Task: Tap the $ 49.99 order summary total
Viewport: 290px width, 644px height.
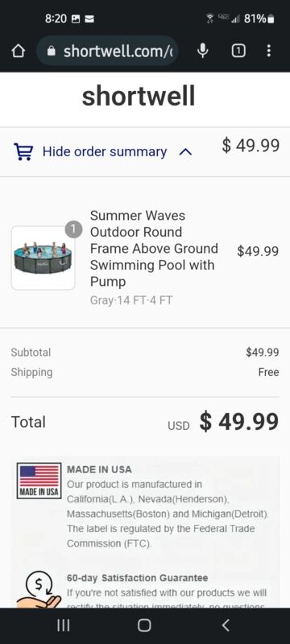Action: pos(251,146)
